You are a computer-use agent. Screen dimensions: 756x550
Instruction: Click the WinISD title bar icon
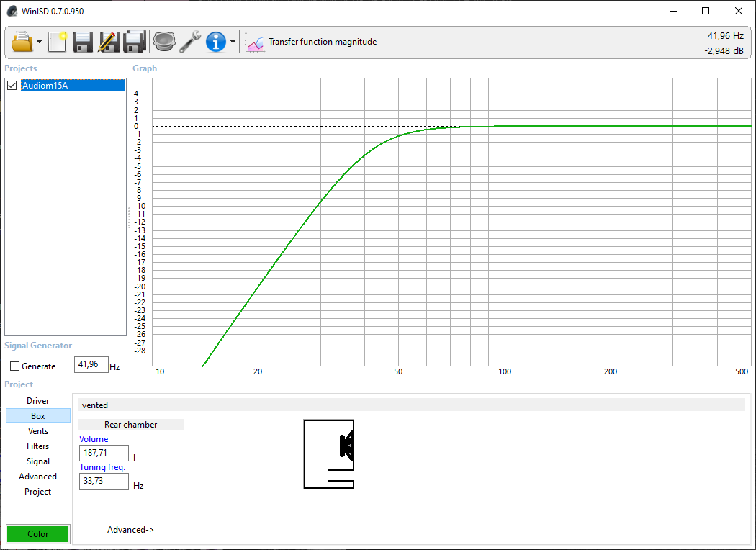coord(12,11)
